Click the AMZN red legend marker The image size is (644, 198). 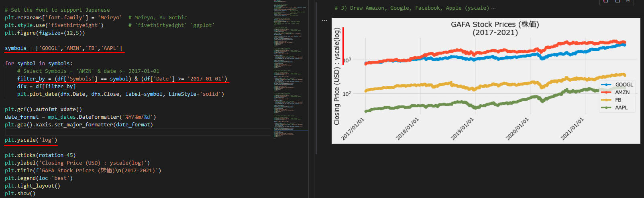point(606,92)
